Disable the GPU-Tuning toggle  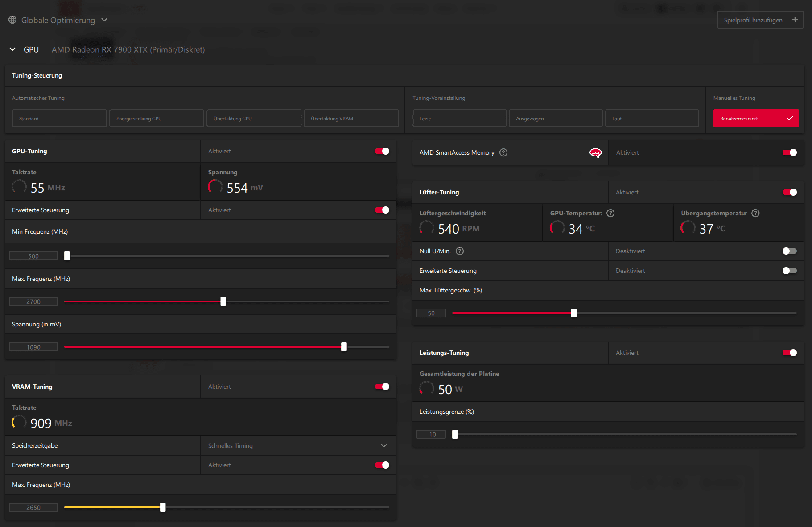tap(382, 151)
